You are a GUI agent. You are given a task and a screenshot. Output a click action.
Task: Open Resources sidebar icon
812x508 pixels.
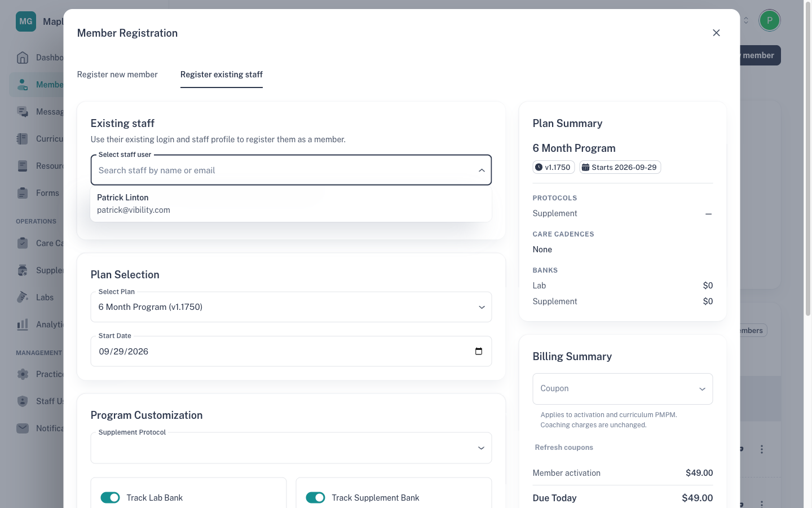click(x=23, y=166)
